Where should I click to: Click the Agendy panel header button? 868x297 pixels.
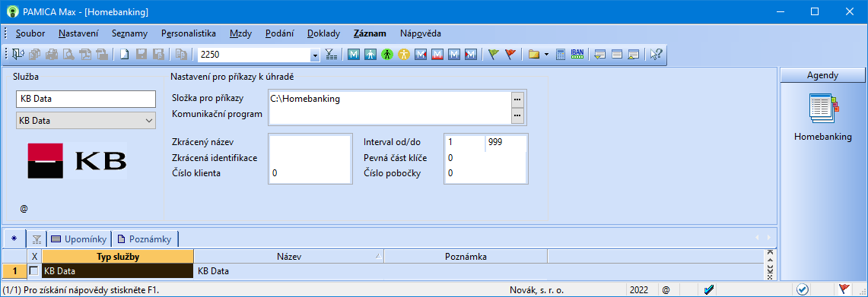click(822, 75)
